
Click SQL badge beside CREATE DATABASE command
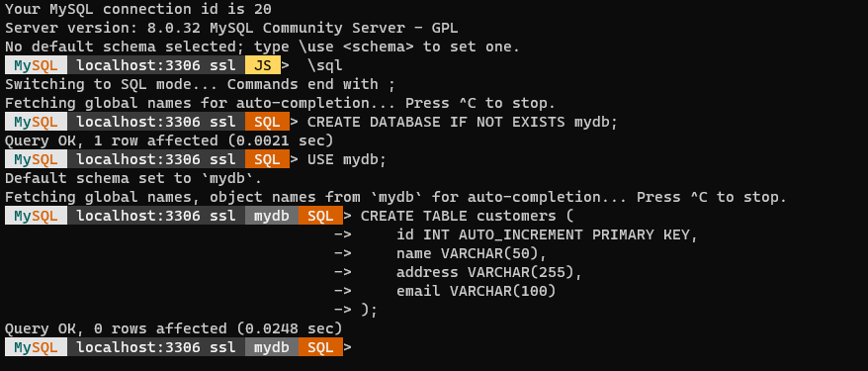pyautogui.click(x=267, y=122)
